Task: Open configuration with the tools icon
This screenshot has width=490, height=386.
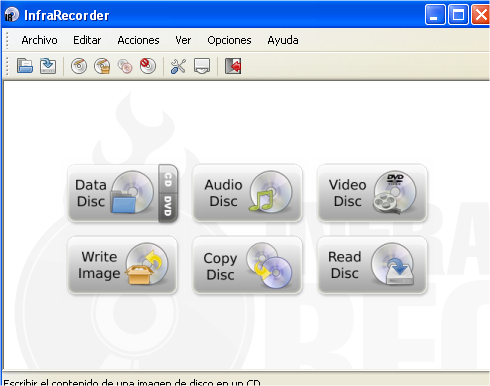Action: pyautogui.click(x=178, y=66)
